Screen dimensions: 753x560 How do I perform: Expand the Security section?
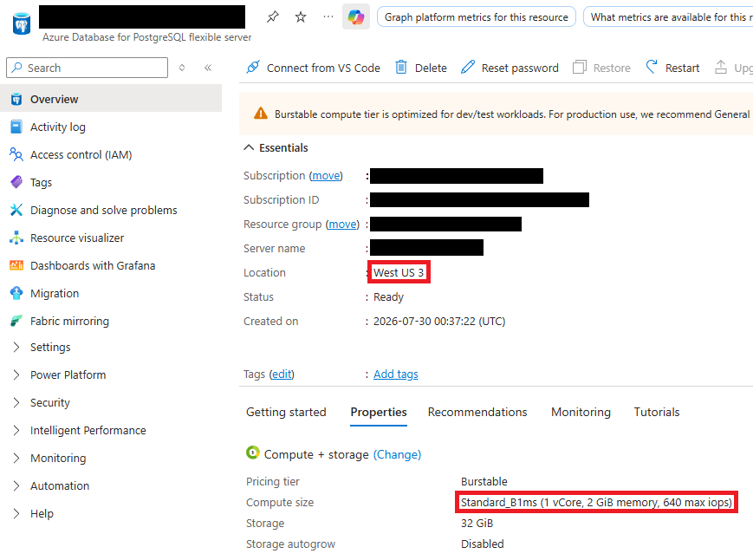[50, 402]
